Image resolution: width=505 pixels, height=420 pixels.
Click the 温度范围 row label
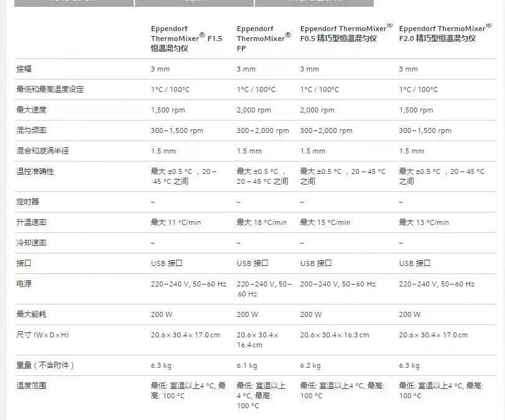31,386
